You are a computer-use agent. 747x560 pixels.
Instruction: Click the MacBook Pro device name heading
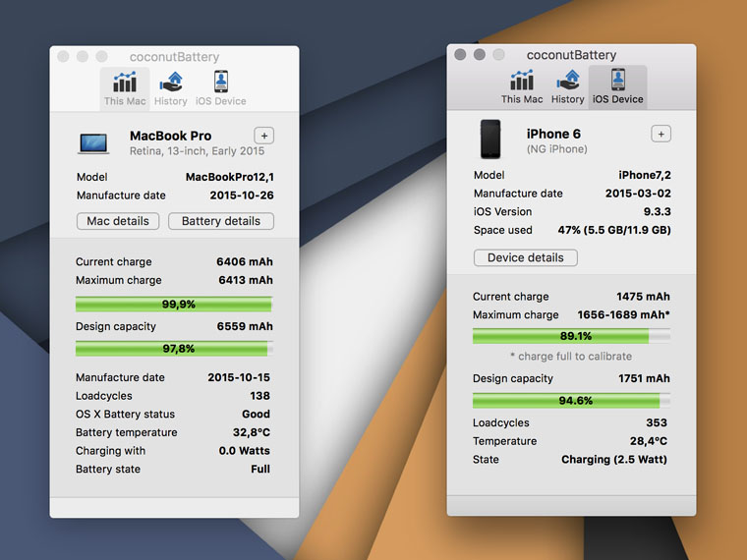pyautogui.click(x=171, y=136)
